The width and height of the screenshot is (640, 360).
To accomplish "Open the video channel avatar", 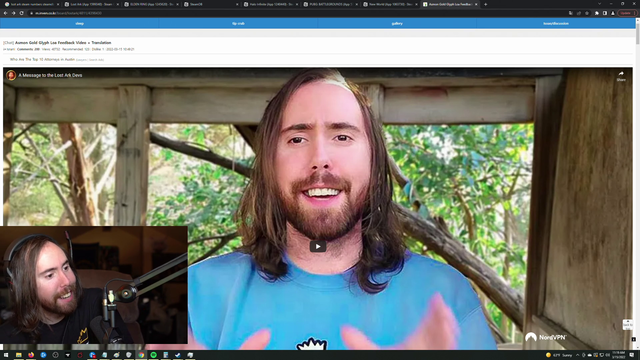I will [x=11, y=75].
